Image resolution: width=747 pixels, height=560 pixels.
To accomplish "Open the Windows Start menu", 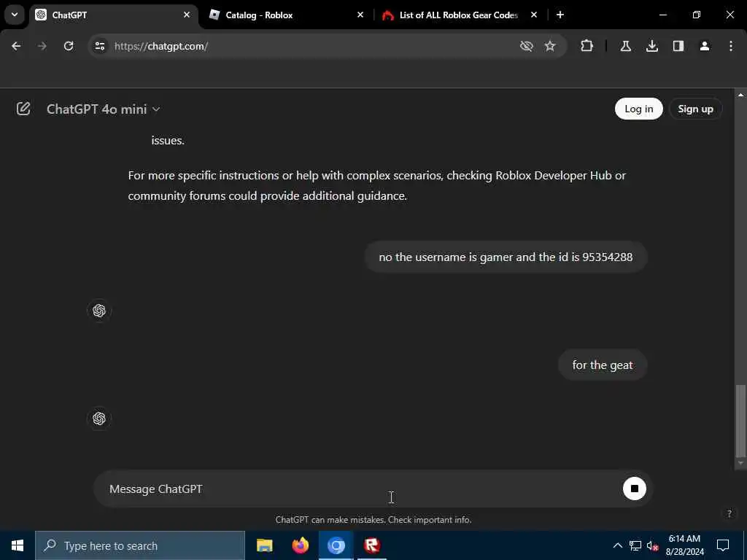I will (18, 545).
